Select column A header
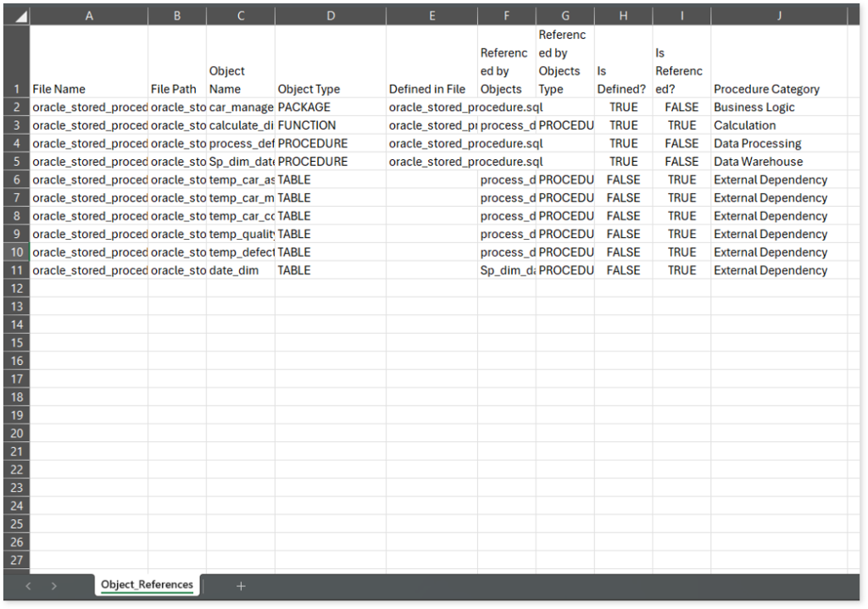 [89, 15]
